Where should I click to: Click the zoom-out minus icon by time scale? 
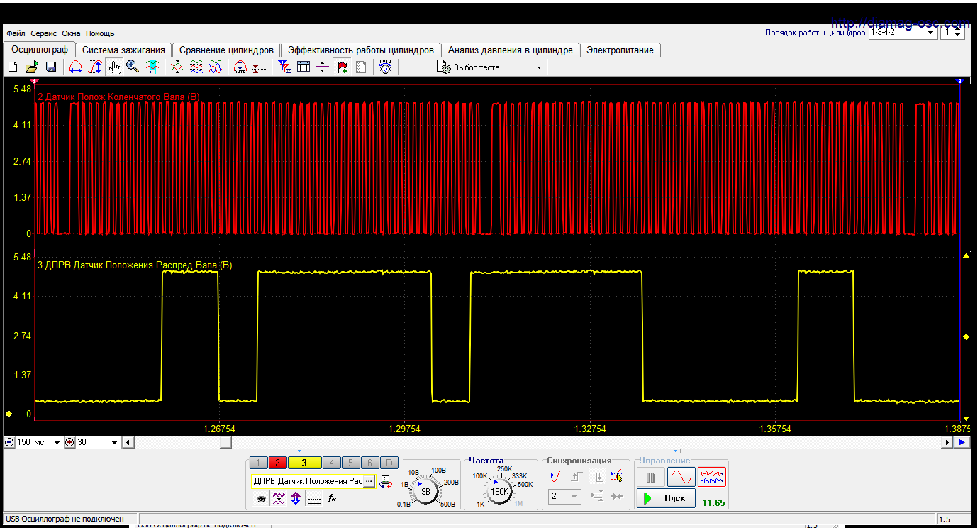point(9,442)
